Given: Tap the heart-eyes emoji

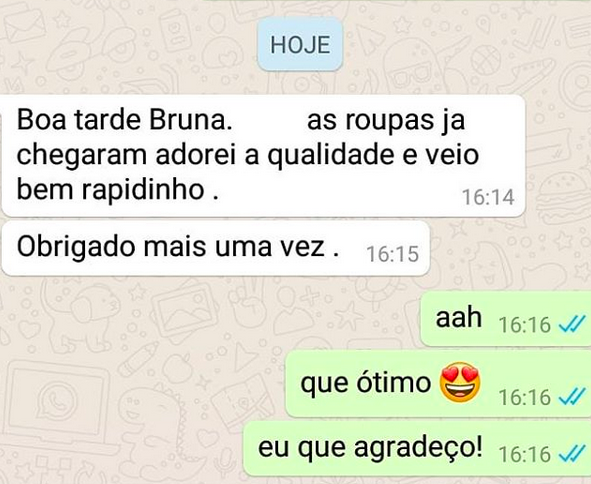Looking at the screenshot, I should (460, 382).
